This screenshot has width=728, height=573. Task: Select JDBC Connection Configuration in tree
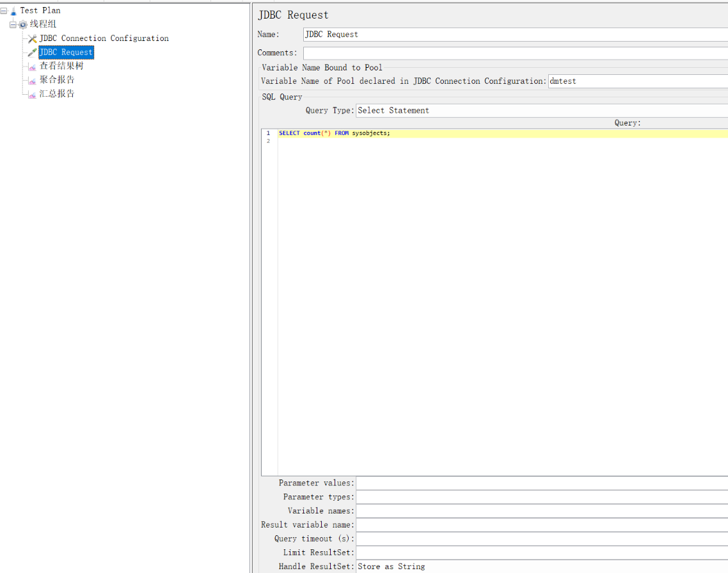click(x=104, y=38)
